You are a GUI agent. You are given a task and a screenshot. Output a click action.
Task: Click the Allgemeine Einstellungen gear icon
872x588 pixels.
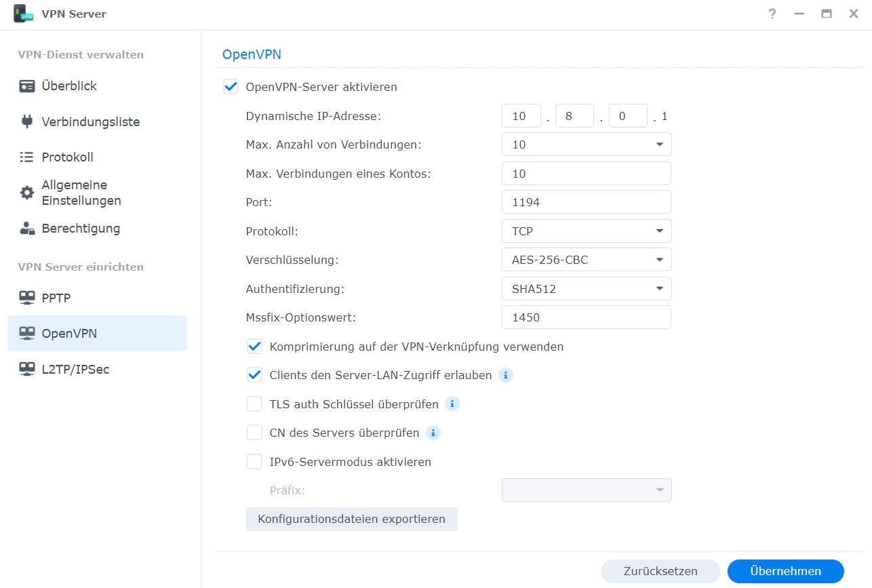coord(27,193)
